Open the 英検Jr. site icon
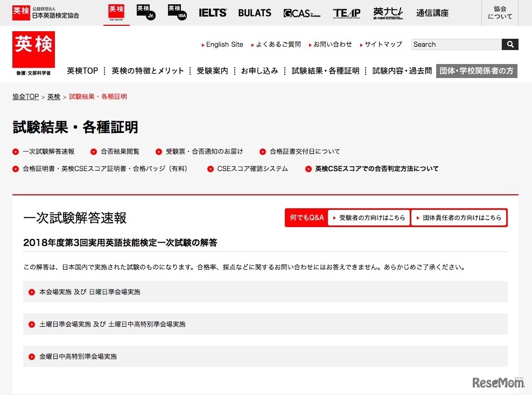The image size is (532, 395). [145, 12]
